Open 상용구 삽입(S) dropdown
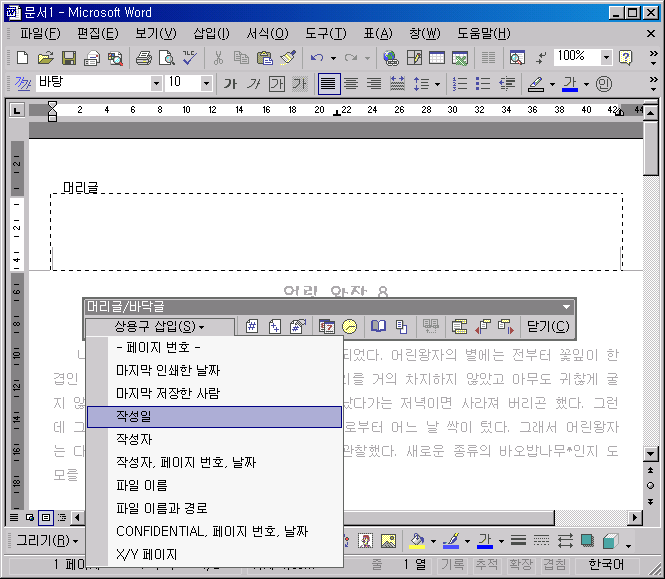665x579 pixels. point(160,327)
